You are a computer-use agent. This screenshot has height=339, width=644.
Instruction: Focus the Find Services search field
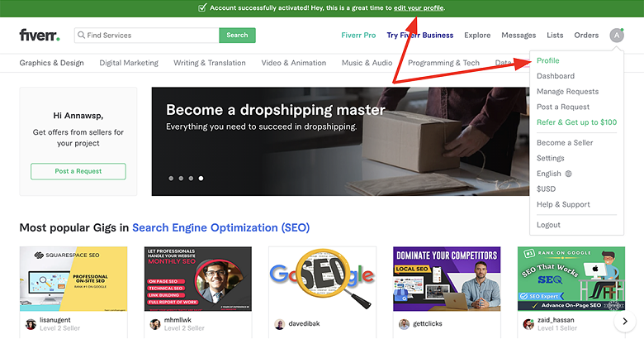(147, 36)
